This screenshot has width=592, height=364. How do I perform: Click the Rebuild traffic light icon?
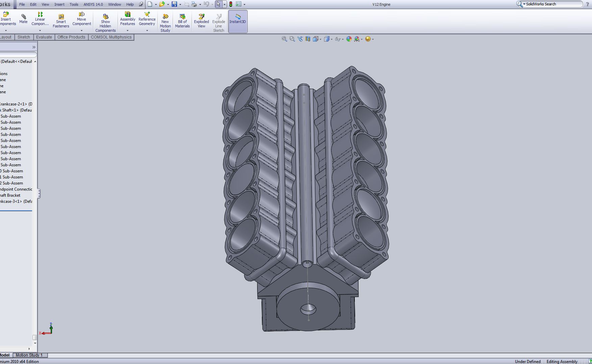231,4
